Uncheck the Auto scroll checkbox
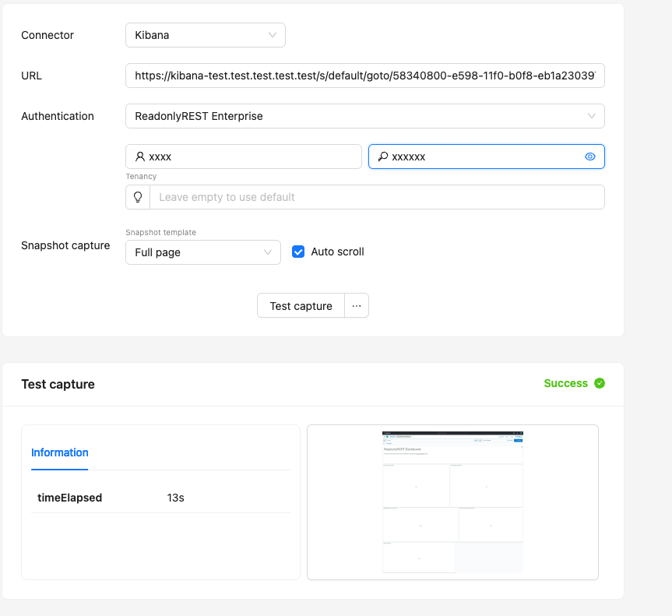This screenshot has height=616, width=672. [x=298, y=252]
